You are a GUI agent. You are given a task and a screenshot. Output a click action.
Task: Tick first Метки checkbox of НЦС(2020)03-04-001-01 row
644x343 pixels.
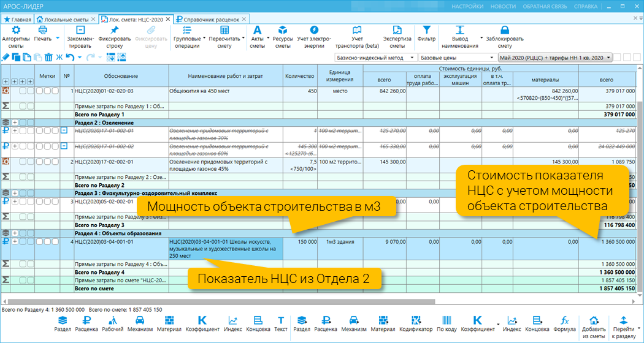coord(39,242)
